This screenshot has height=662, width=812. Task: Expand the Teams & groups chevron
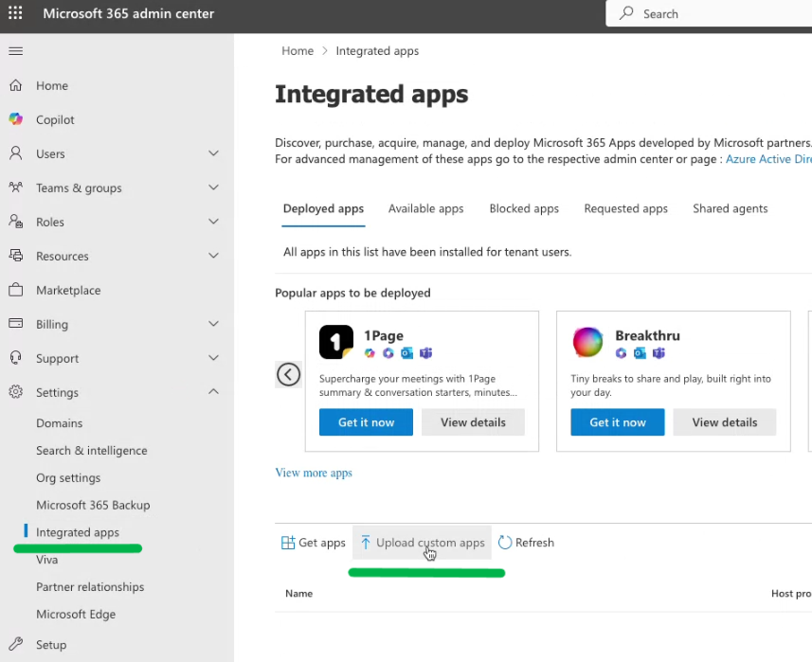click(213, 188)
